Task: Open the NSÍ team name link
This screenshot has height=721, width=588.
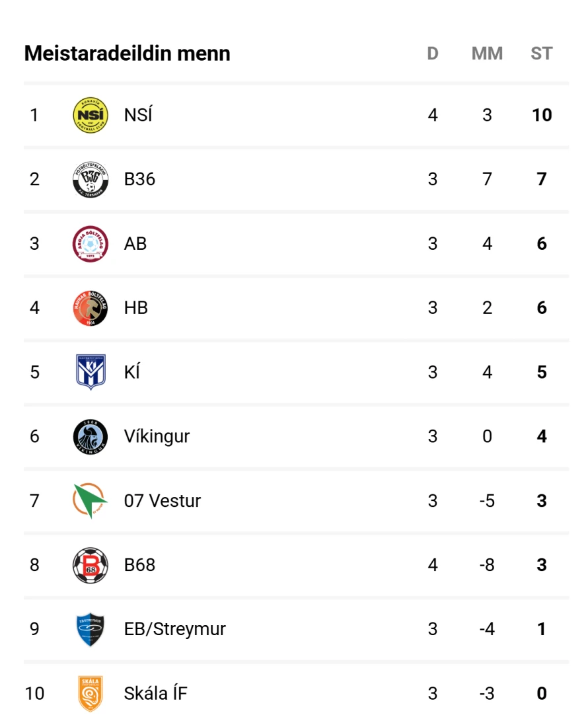Action: 138,115
